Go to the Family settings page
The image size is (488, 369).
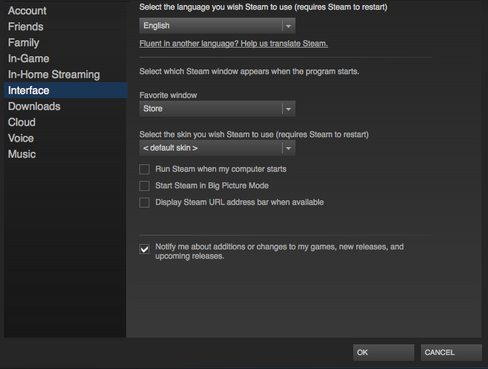[x=24, y=43]
